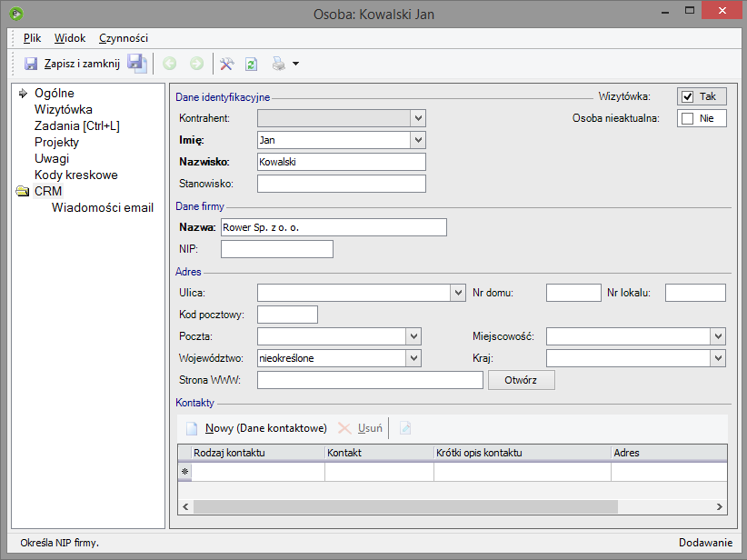The height and width of the screenshot is (560, 747).
Task: Click the arrow marker next to Ogólne
Action: coord(23,93)
